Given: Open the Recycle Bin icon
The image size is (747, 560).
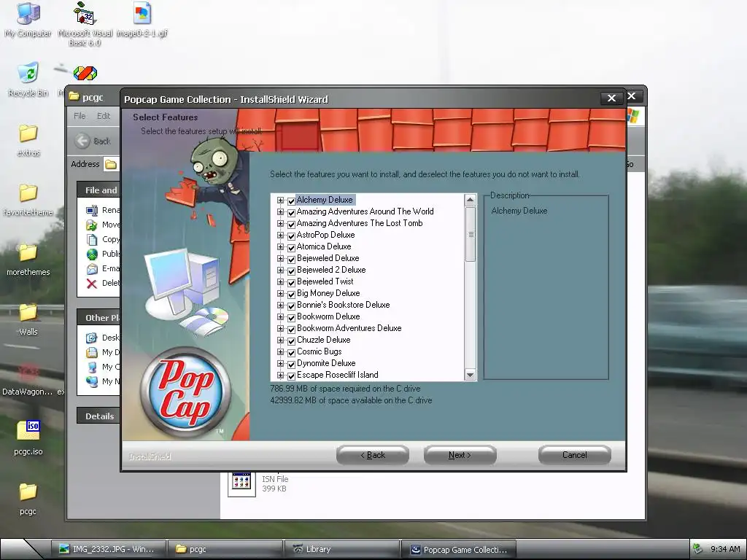Looking at the screenshot, I should tap(28, 73).
